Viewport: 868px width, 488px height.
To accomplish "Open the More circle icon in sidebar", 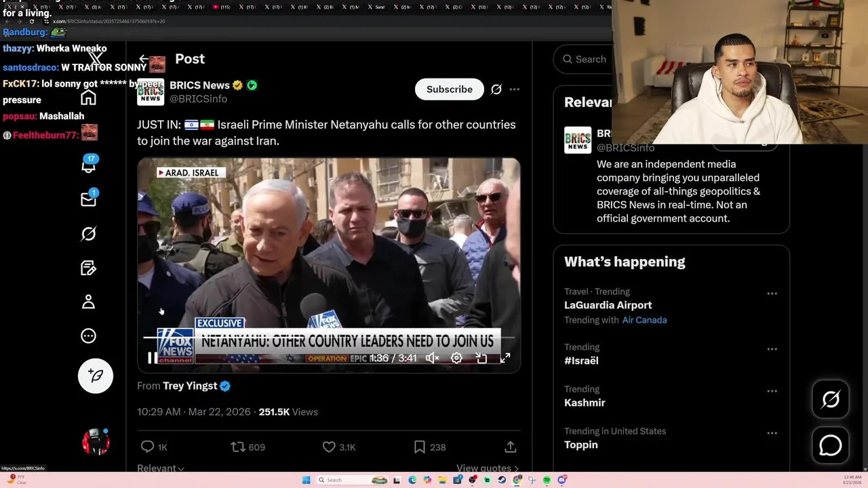I will point(88,335).
